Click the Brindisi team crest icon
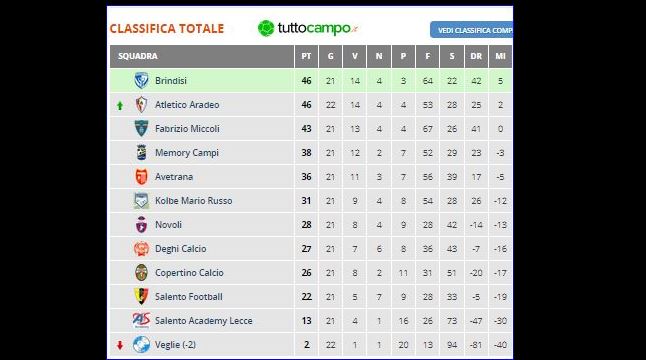 [141, 81]
